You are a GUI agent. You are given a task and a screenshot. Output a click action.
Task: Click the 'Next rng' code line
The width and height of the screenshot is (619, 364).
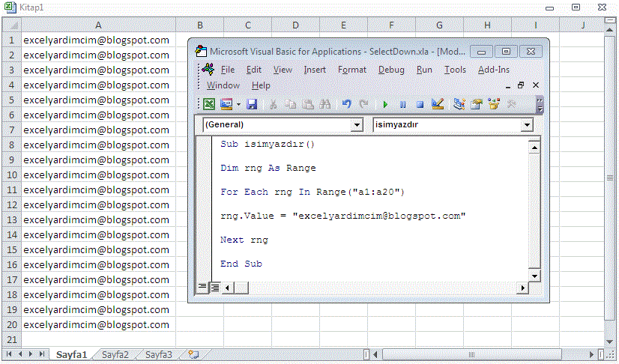[x=244, y=240]
